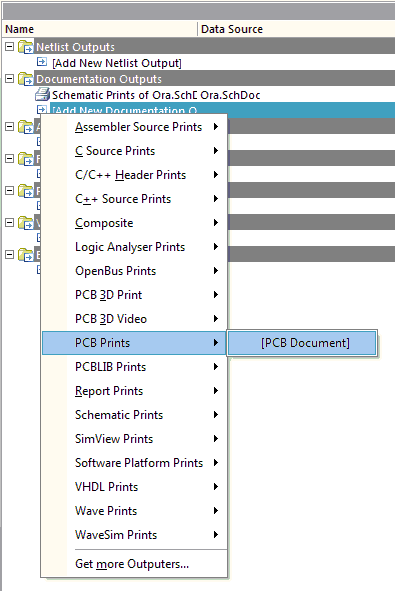Click the Data Source column header

point(296,29)
